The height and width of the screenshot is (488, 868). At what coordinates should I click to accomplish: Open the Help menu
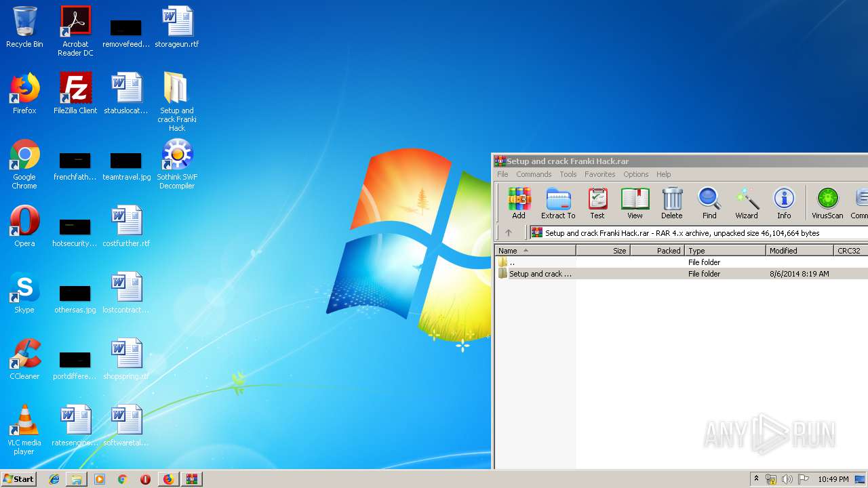[x=664, y=174]
